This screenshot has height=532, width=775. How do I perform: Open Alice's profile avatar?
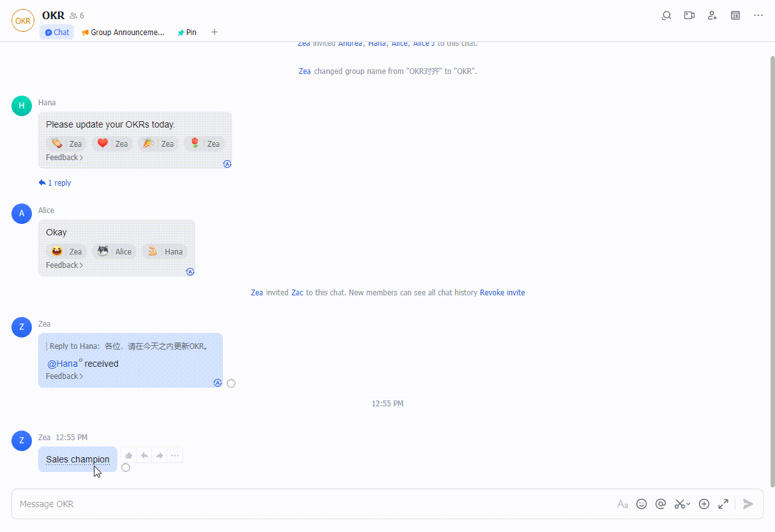click(x=22, y=214)
